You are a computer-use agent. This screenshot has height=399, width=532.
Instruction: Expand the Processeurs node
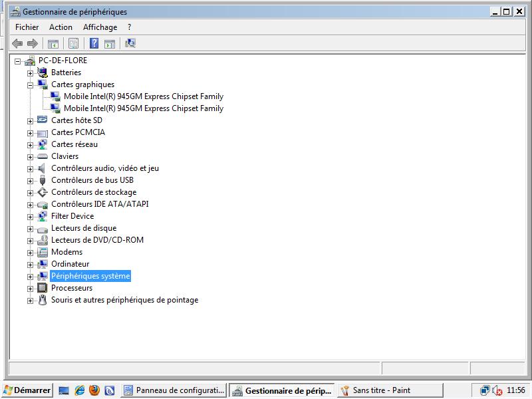(30, 289)
